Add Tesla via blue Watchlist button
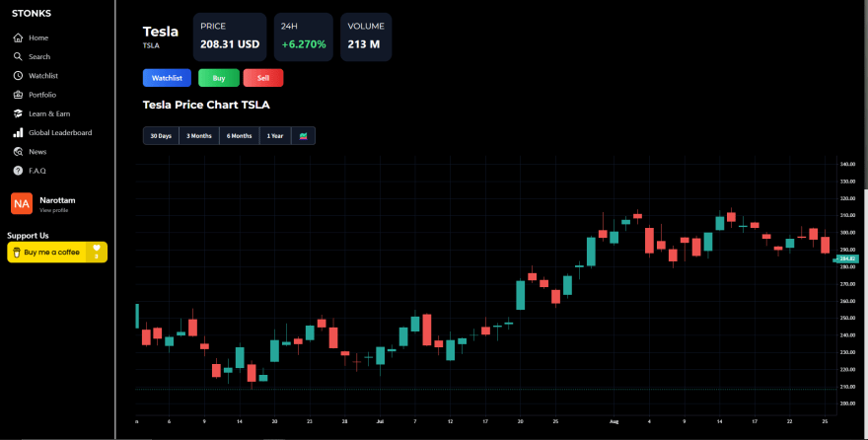 (x=167, y=78)
